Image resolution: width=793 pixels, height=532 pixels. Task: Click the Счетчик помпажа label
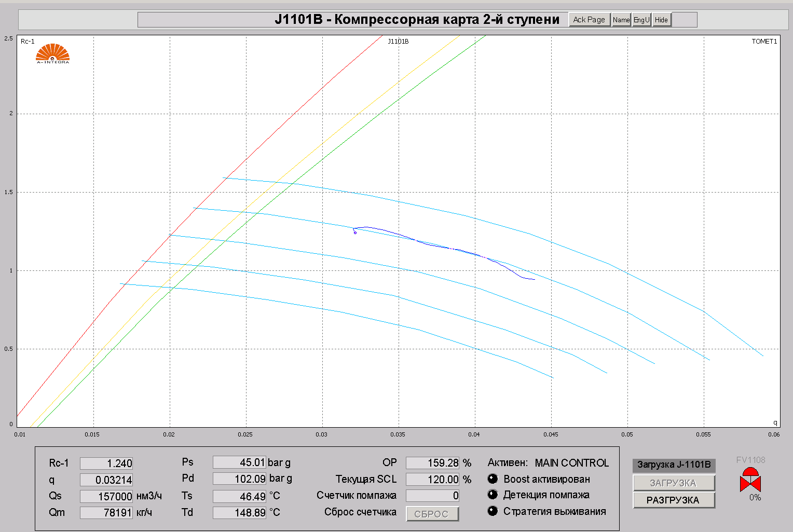click(x=357, y=496)
